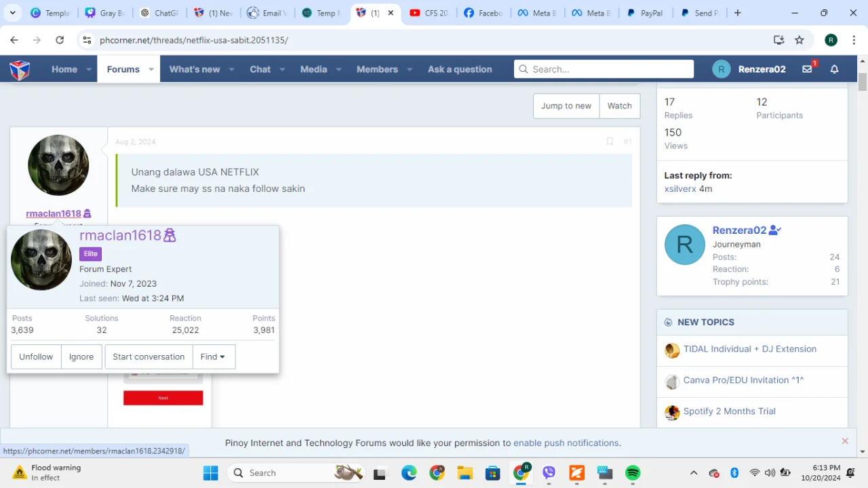Open the Windows Start menu
The height and width of the screenshot is (488, 868).
click(211, 473)
